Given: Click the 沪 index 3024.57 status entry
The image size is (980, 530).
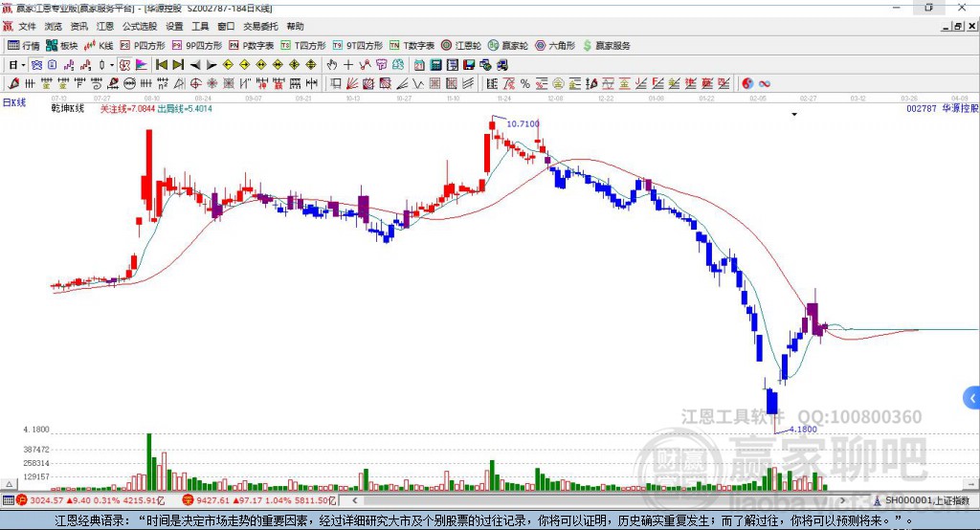Looking at the screenshot, I should tap(91, 500).
